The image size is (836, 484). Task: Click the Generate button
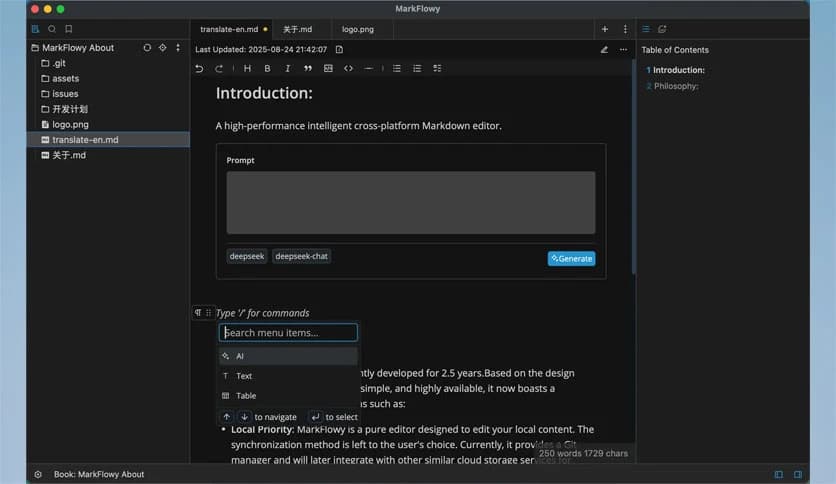(572, 259)
